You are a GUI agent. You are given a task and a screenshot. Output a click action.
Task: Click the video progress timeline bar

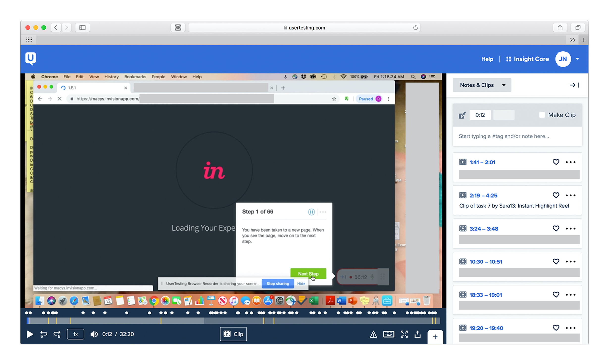pyautogui.click(x=233, y=321)
